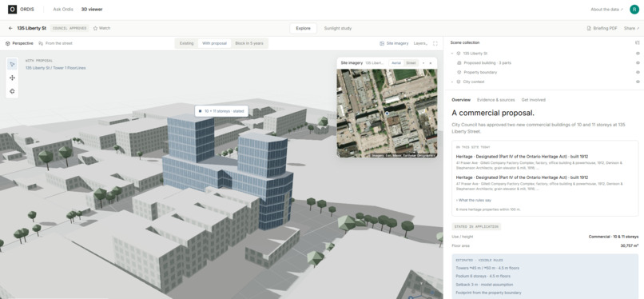Toggle the Site imagery panel button
The image size is (644, 299).
pyautogui.click(x=394, y=43)
